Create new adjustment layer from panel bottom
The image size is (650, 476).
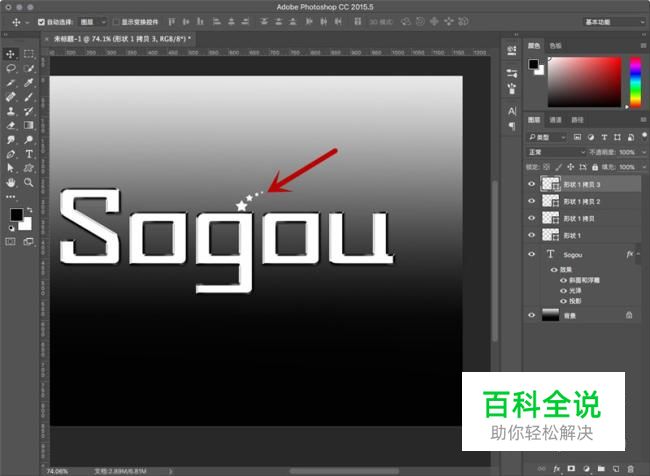click(586, 469)
